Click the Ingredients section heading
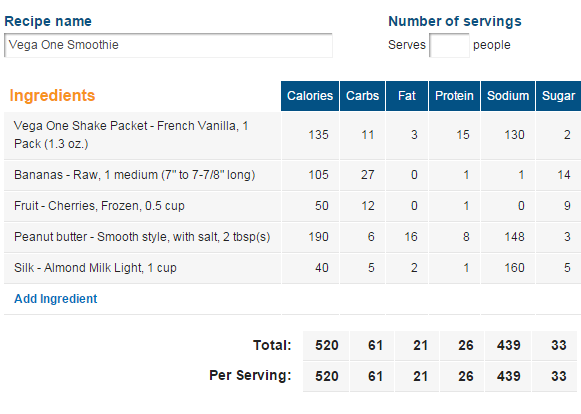Screen dimensions: 581x414 52,95
